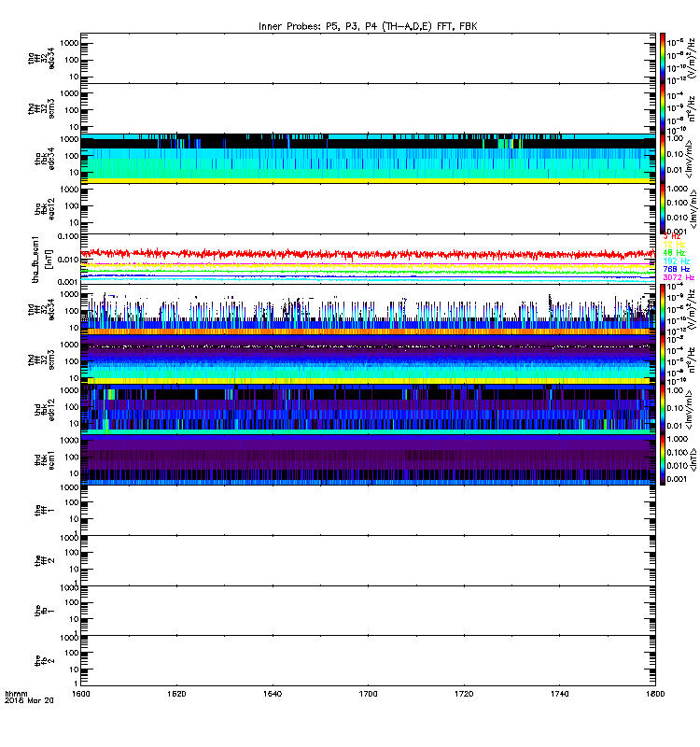Click "0.010" tick on tha_fb_scm1 axis
Screen dimensions: 700x747
coord(67,260)
